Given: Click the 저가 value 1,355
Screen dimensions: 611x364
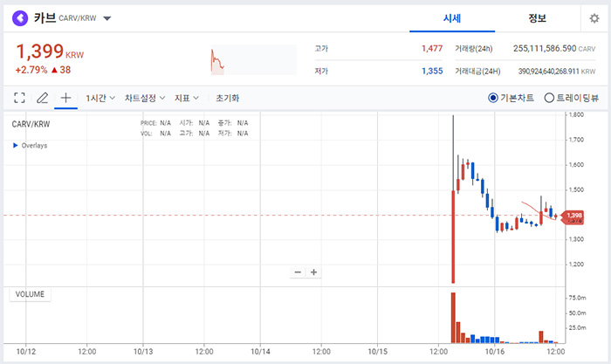Looking at the screenshot, I should 432,71.
